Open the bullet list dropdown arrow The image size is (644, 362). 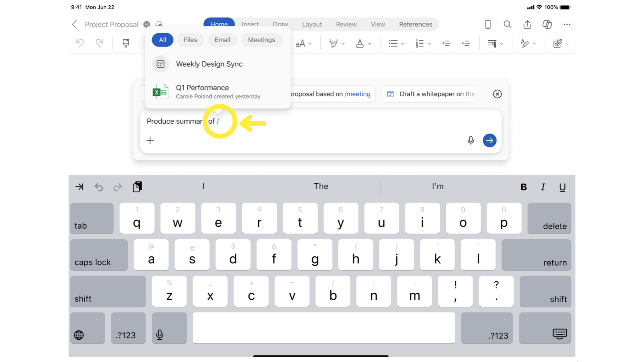403,44
